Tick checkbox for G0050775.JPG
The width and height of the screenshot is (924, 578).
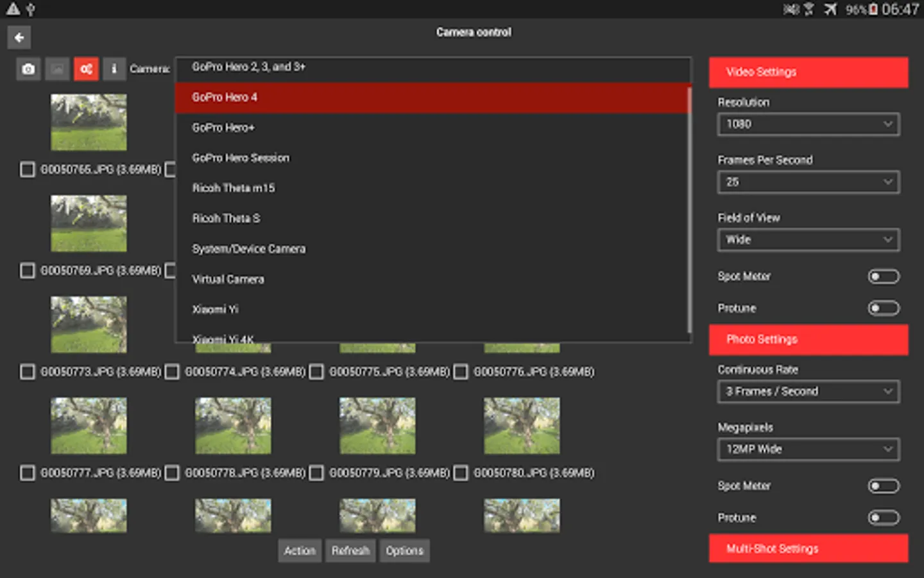(316, 372)
